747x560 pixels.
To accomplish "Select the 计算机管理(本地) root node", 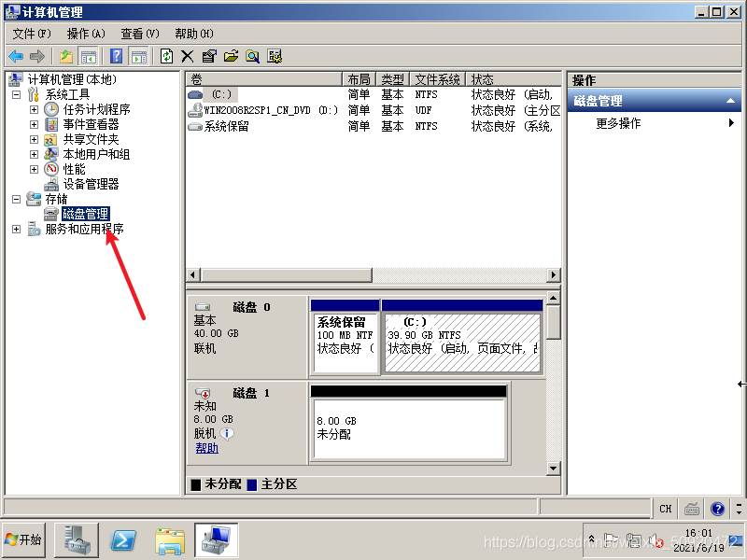I will (x=72, y=79).
